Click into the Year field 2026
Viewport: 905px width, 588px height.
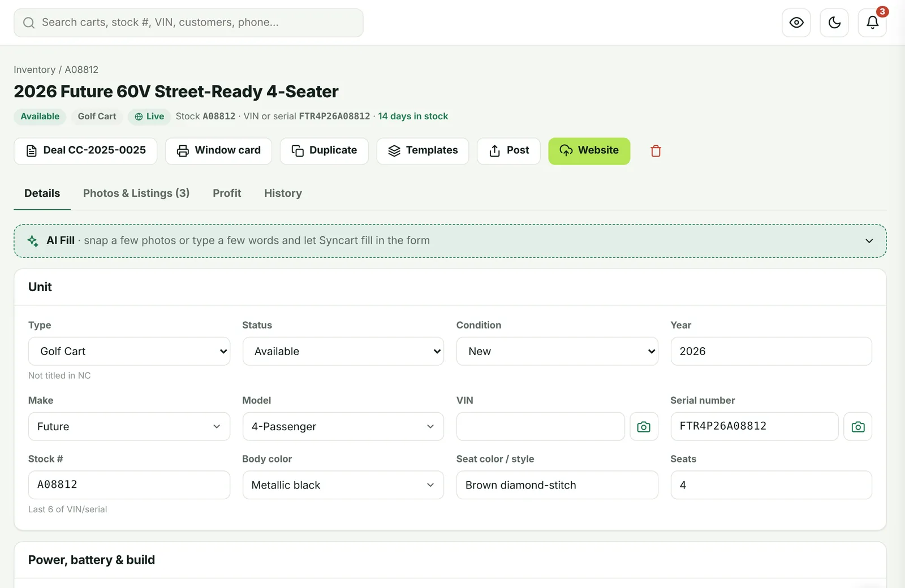771,352
